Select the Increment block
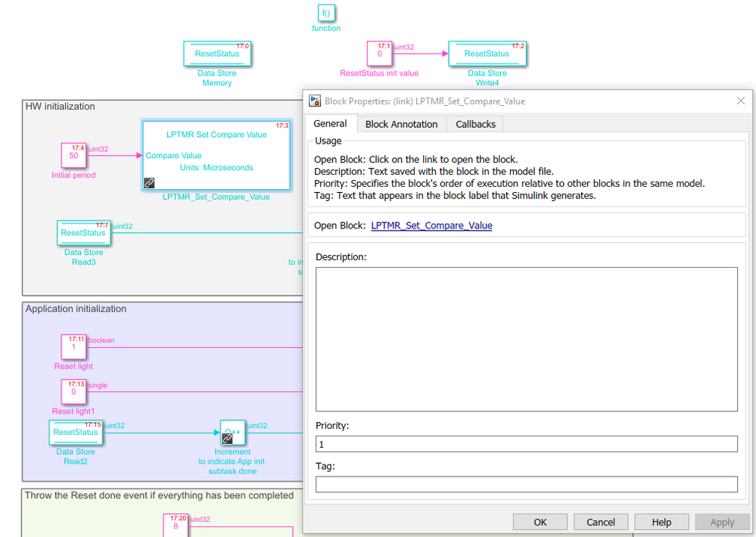756x537 pixels. tap(232, 433)
